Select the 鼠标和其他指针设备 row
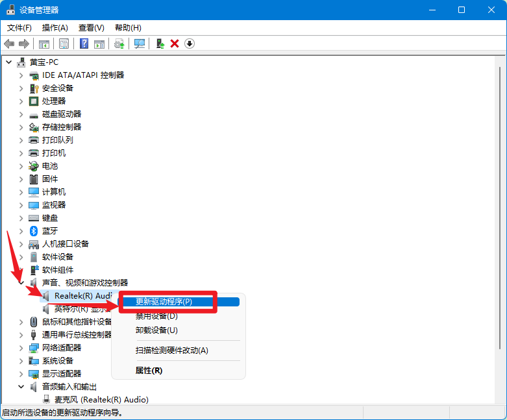 click(77, 322)
